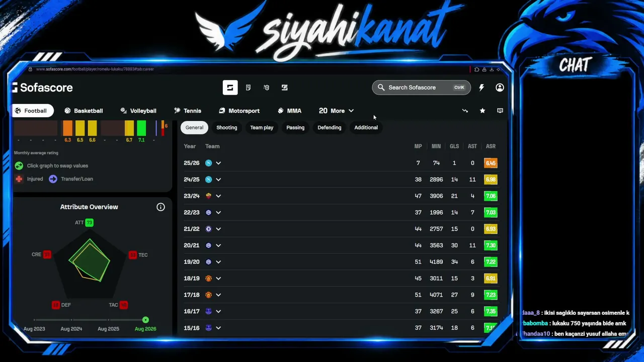Expand the 23/24 season row
This screenshot has width=644, height=362.
point(218,196)
